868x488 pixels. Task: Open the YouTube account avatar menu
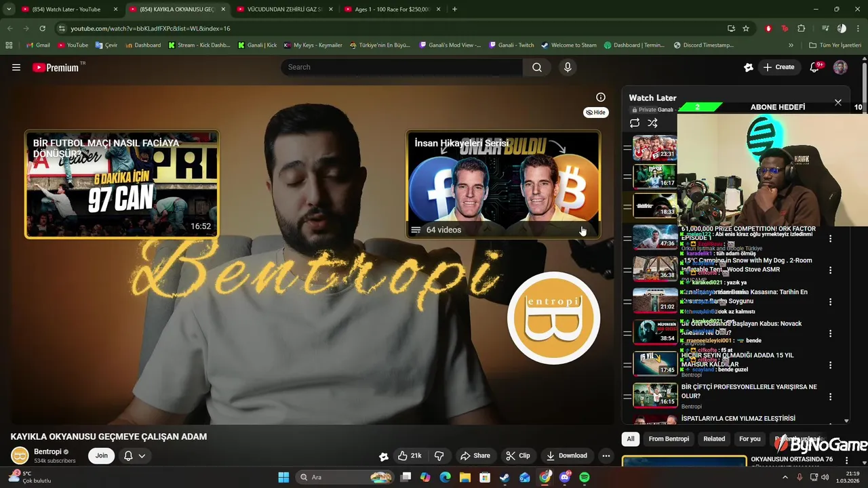pyautogui.click(x=840, y=67)
